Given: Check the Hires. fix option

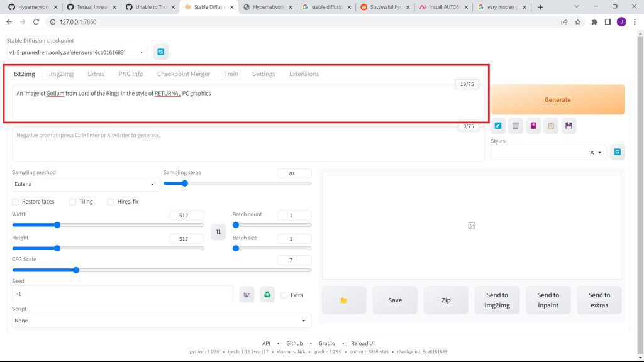Looking at the screenshot, I should pos(111,202).
